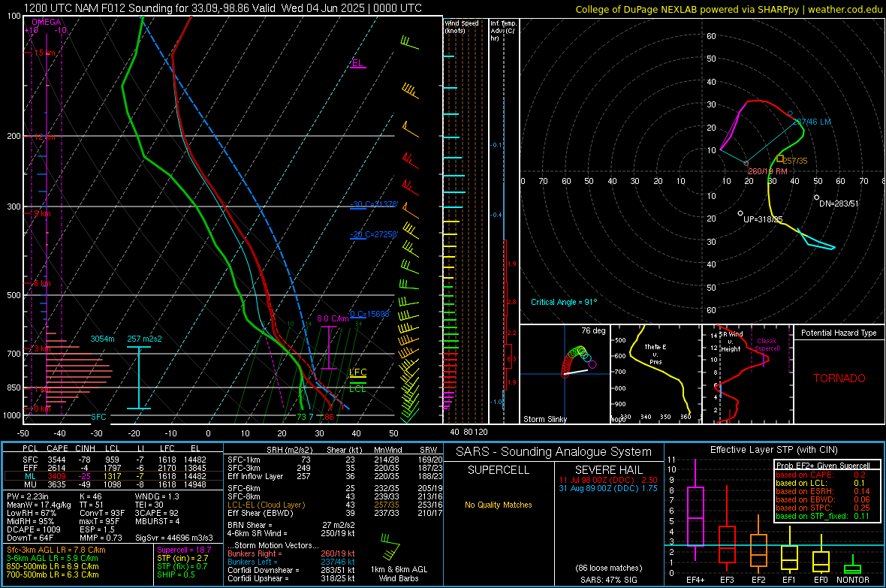
Task: Click the DN=283/51 Corfidi vector label
Action: 839,204
